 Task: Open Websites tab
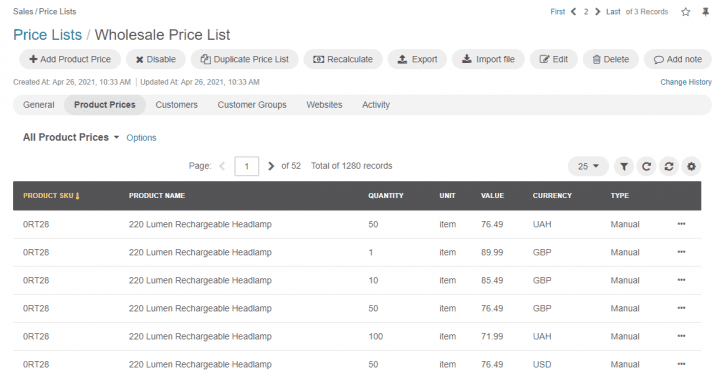324,105
